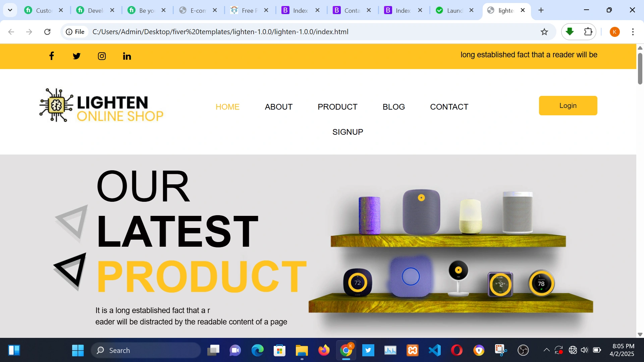This screenshot has height=362, width=644.
Task: Bookmark this page with the star icon
Action: [x=544, y=32]
